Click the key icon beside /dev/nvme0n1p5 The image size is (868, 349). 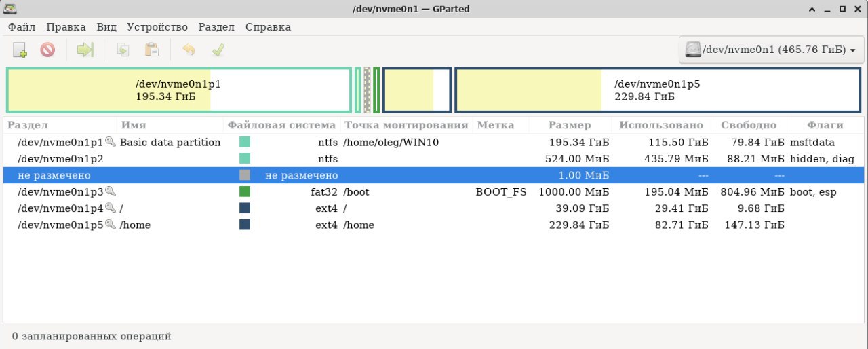[x=111, y=225]
